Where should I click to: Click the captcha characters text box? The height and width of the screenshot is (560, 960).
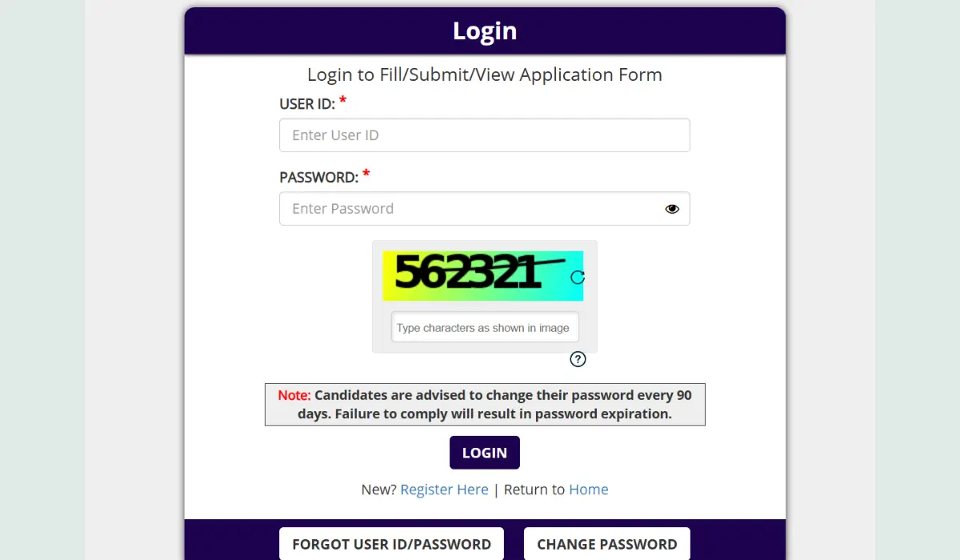tap(484, 327)
